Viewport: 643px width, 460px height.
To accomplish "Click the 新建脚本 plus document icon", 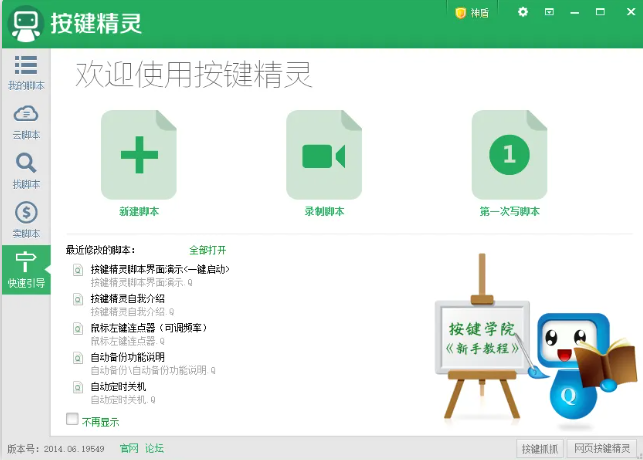I will 139,155.
